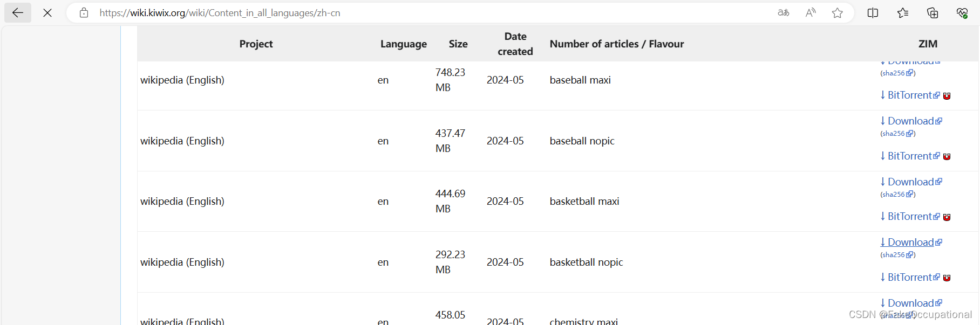Select the 'basketball nopic' flavour cell
Image resolution: width=980 pixels, height=325 pixels.
[x=586, y=262]
